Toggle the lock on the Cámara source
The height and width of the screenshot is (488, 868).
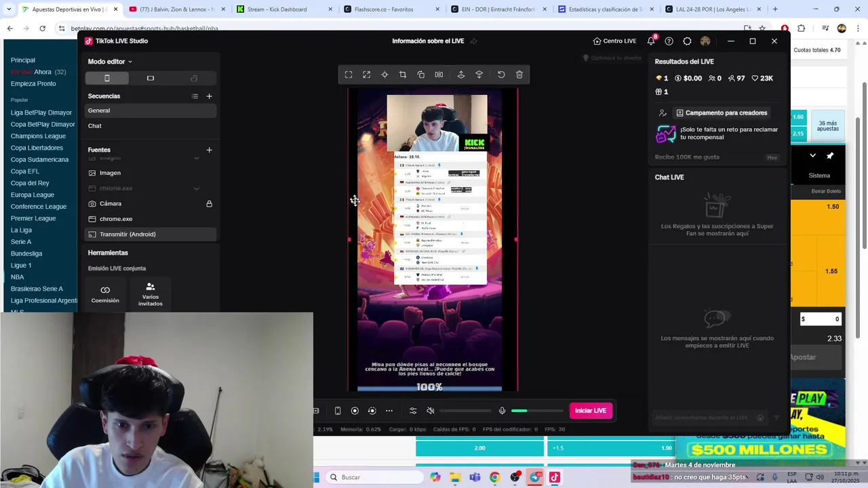209,204
